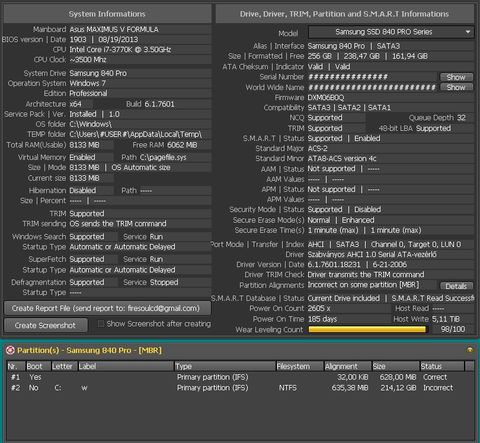The height and width of the screenshot is (443, 480).
Task: Click the Incorrect status of partition #2
Action: point(438,388)
